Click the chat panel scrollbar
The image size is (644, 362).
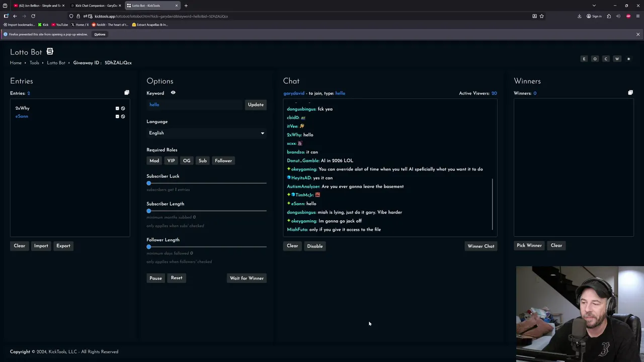click(x=493, y=205)
